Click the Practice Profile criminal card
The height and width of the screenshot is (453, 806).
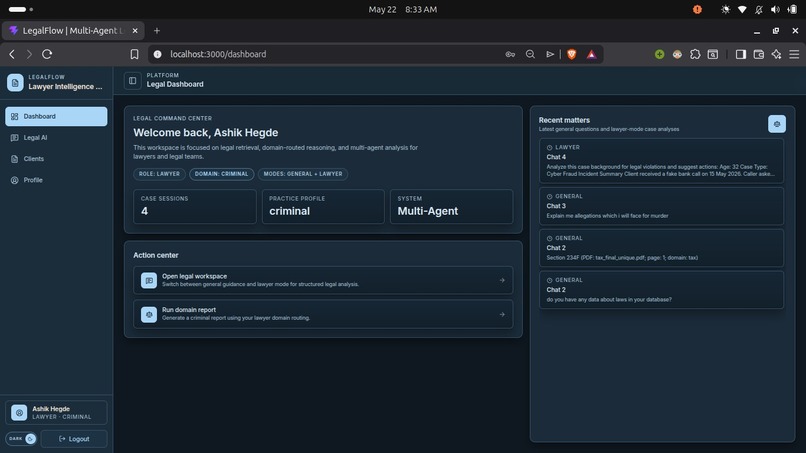coord(323,206)
